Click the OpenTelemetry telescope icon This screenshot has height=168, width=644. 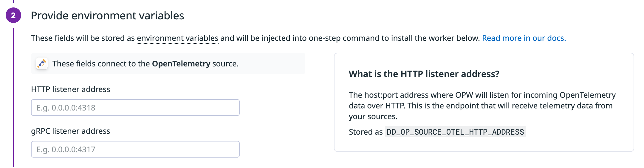click(x=42, y=63)
